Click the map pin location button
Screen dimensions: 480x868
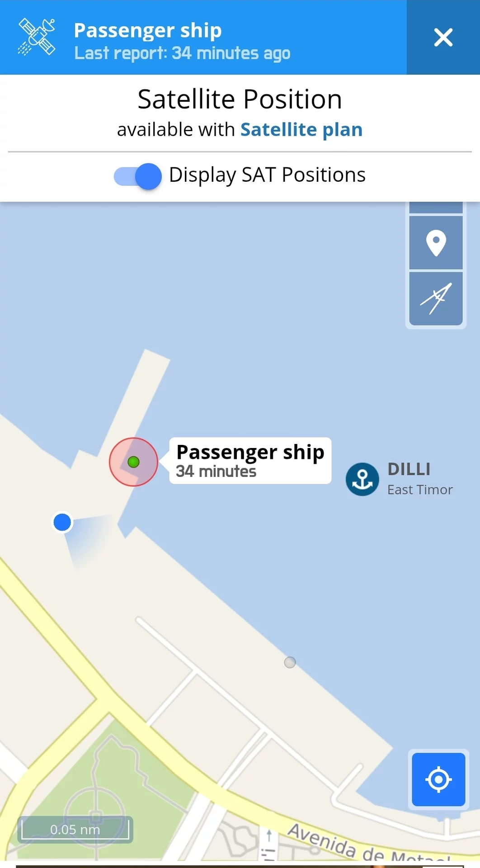click(436, 243)
